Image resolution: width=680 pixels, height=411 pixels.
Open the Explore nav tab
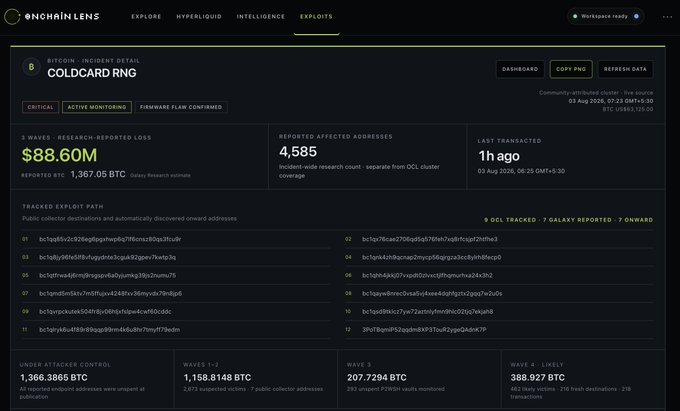[146, 16]
